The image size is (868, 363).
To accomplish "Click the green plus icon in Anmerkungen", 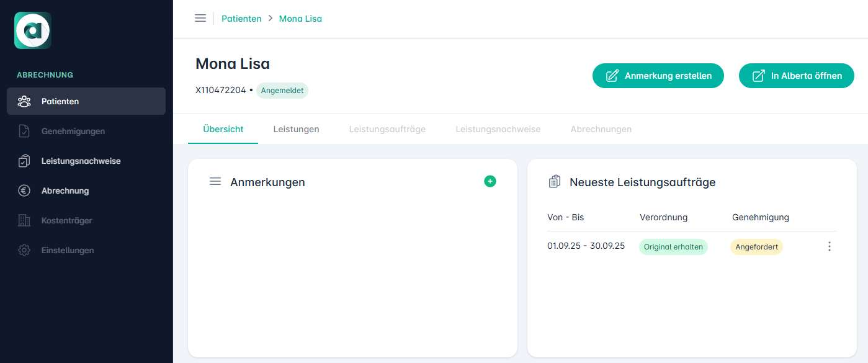I will click(x=490, y=181).
